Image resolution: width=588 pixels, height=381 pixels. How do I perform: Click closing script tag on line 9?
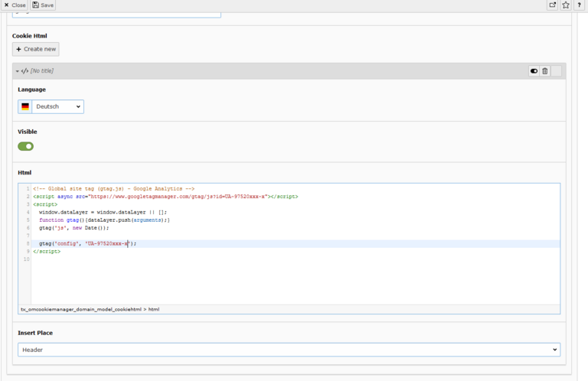click(47, 252)
